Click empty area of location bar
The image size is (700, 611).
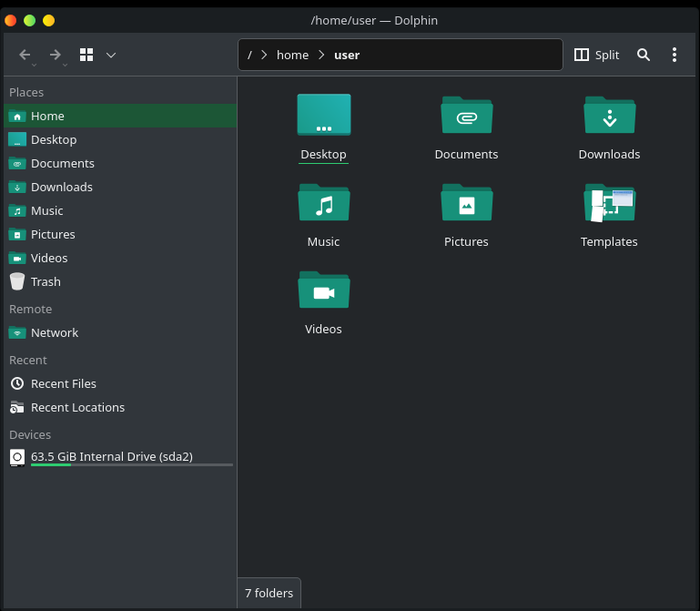[x=455, y=55]
